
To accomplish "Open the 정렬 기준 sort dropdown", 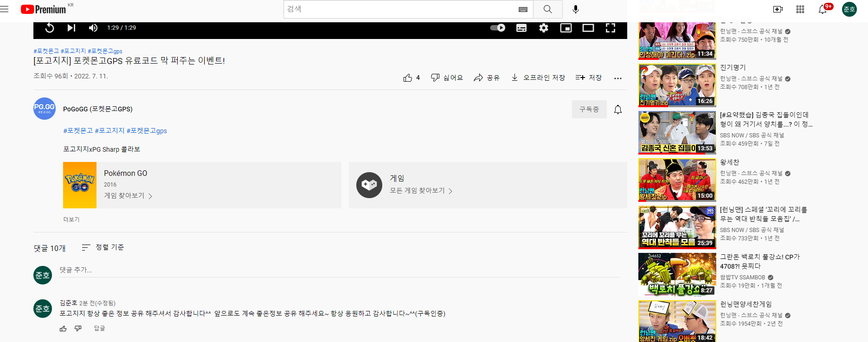I will (x=103, y=247).
